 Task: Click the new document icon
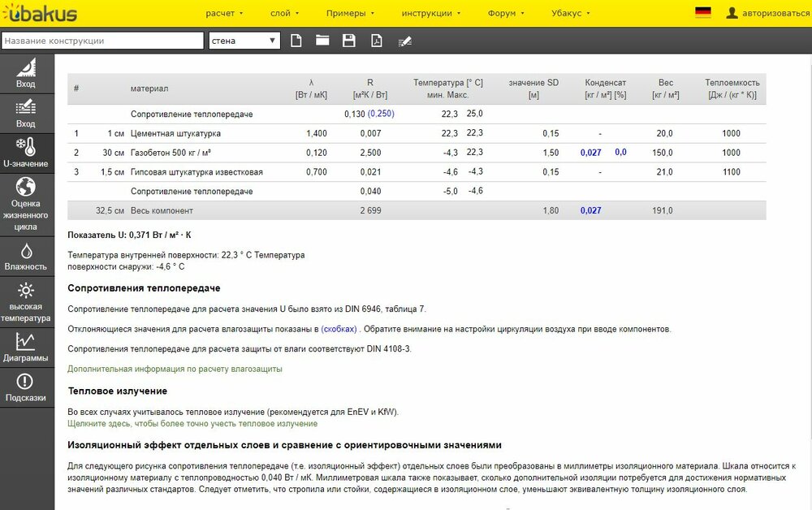pos(296,41)
